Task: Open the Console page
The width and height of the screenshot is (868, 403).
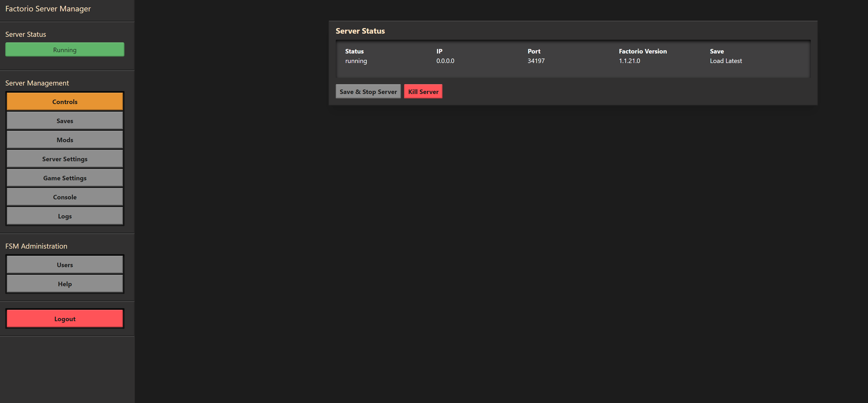Action: (x=65, y=197)
